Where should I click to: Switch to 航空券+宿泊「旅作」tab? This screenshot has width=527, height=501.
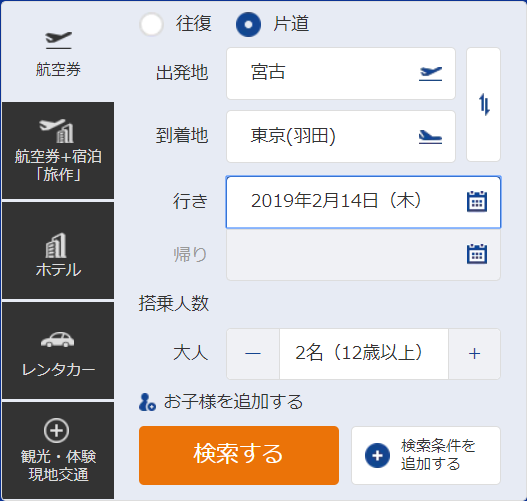pyautogui.click(x=58, y=151)
